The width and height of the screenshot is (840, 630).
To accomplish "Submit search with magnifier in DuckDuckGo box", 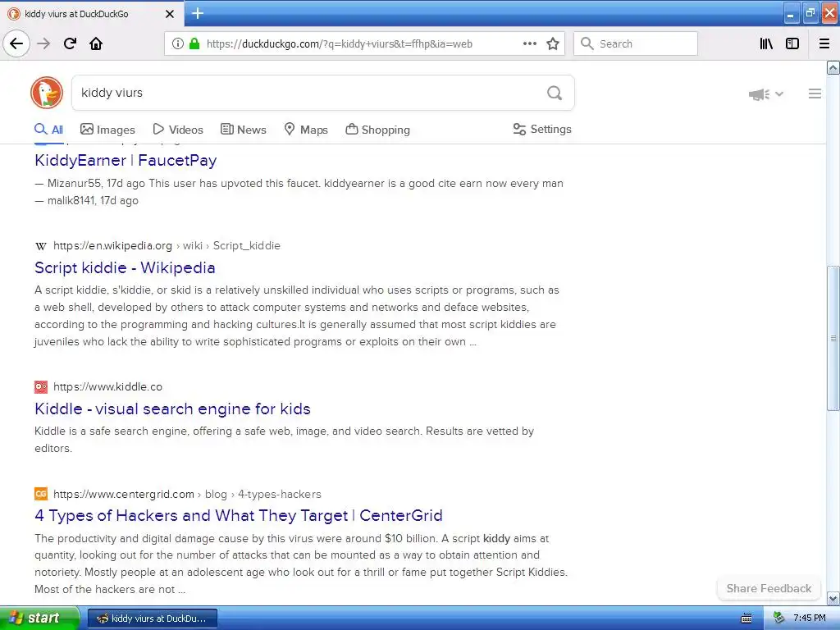I will [x=555, y=94].
